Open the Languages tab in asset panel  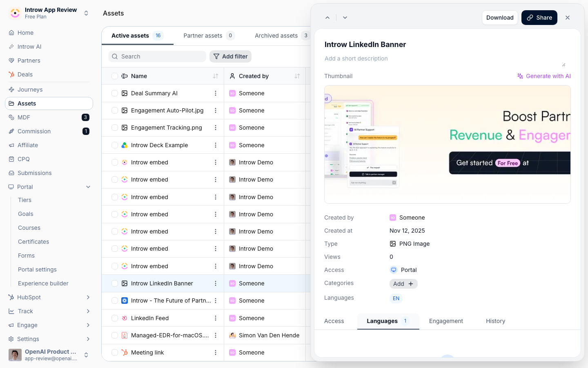pyautogui.click(x=388, y=321)
